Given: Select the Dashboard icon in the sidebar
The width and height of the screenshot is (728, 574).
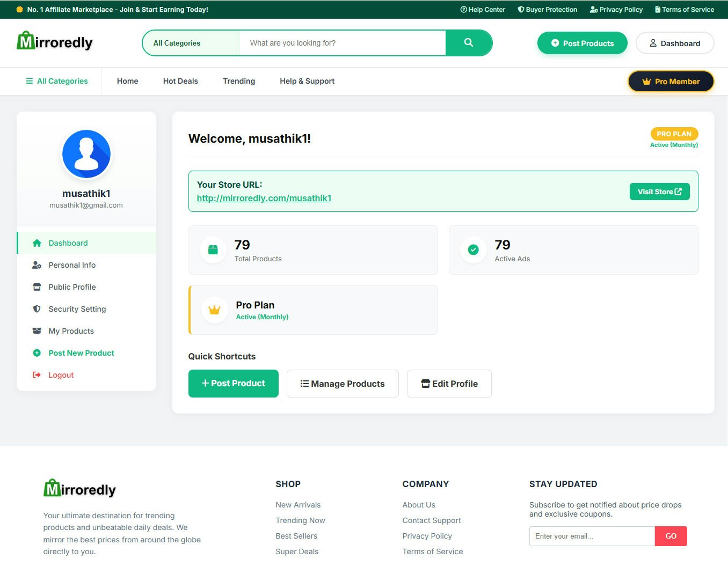Looking at the screenshot, I should (x=37, y=243).
